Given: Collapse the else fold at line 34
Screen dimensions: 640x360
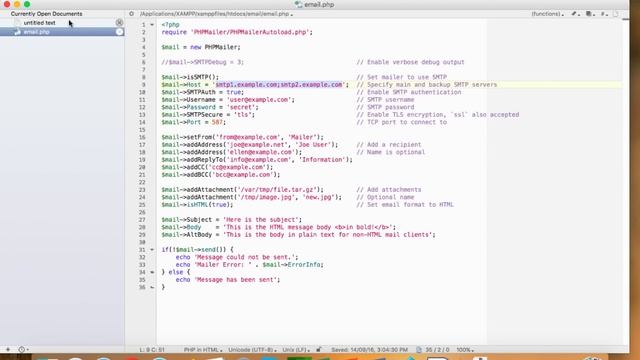Looking at the screenshot, I should click(x=152, y=272).
